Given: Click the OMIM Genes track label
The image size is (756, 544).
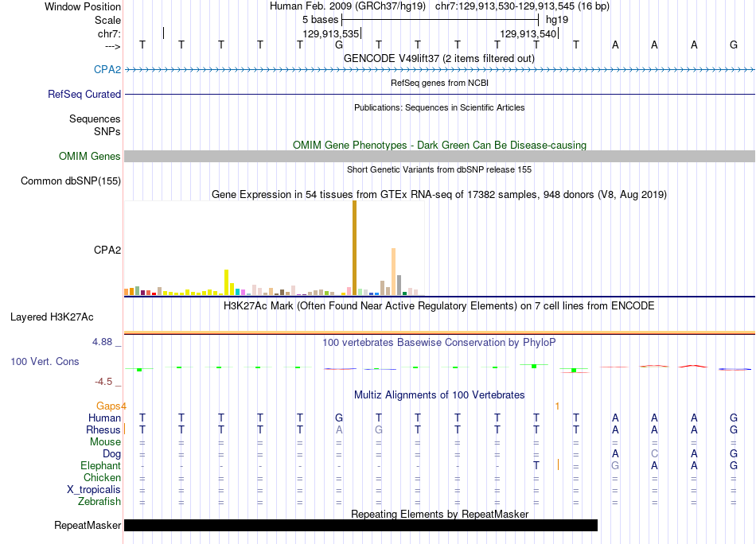Looking at the screenshot, I should coord(89,156).
